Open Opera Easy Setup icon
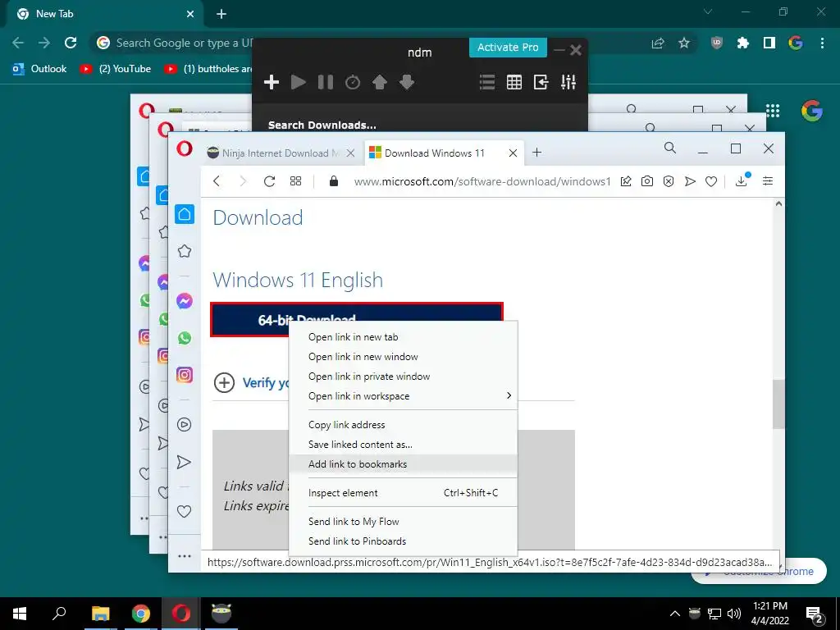840x630 pixels. point(768,181)
